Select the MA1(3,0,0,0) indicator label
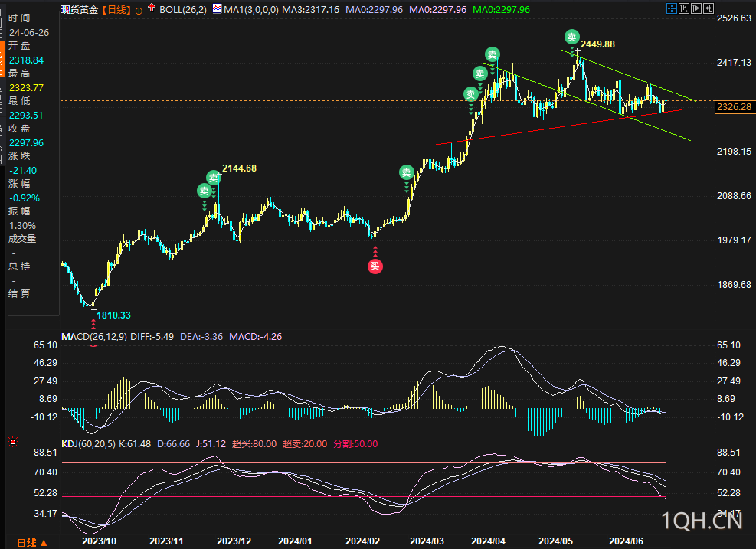Screen dimensions: 756x549 coord(251,10)
